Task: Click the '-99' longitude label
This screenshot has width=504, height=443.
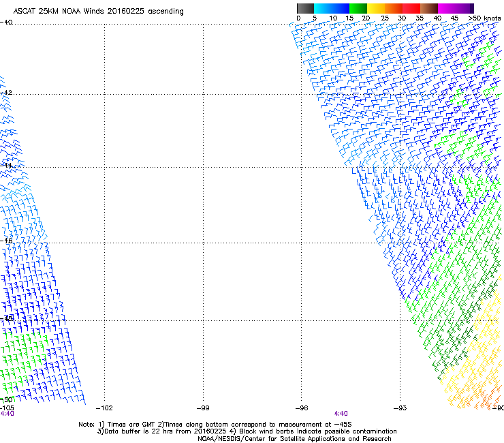Action: [203, 408]
